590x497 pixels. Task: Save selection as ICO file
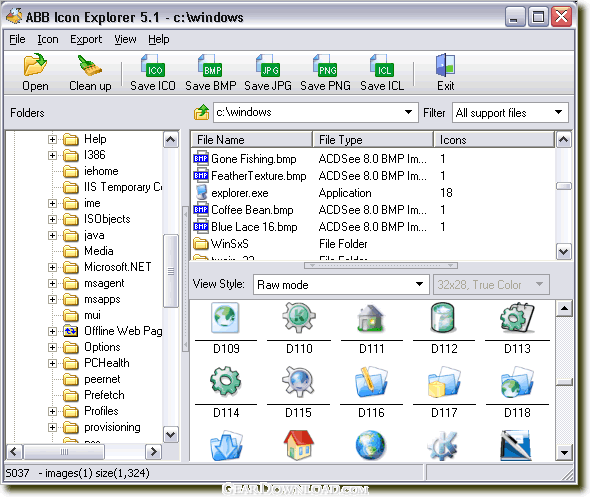(x=153, y=73)
